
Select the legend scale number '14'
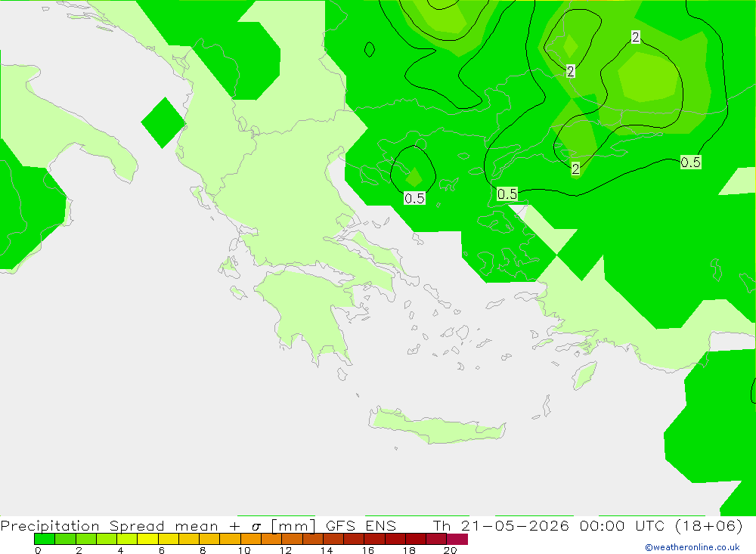327,550
